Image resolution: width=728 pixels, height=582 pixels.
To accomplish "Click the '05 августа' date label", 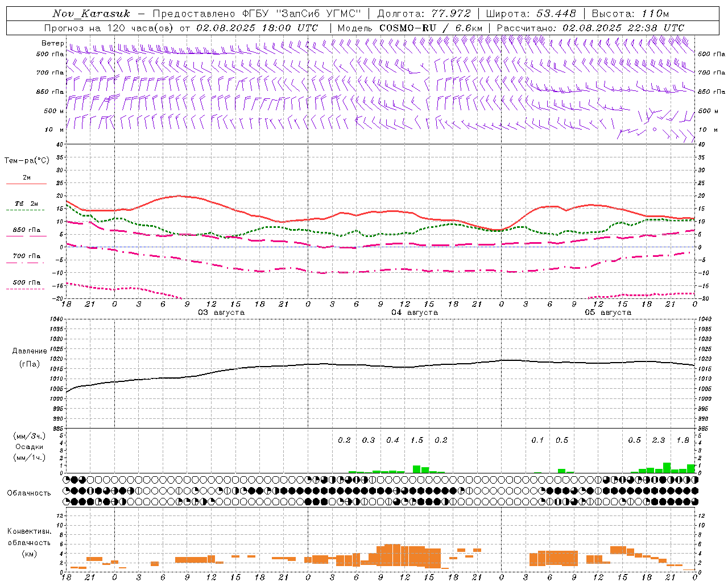I will (608, 313).
